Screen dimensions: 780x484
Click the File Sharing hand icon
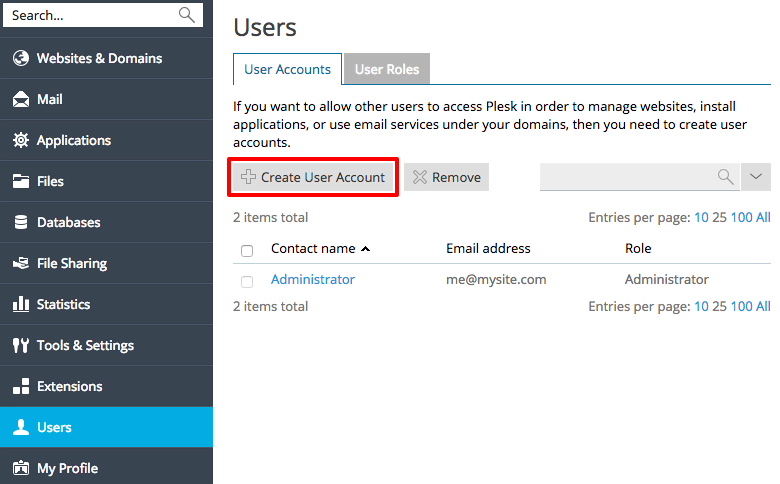coord(21,263)
